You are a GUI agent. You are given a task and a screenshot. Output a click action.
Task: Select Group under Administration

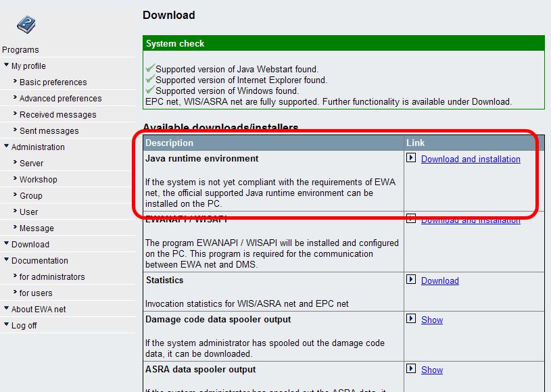(31, 195)
